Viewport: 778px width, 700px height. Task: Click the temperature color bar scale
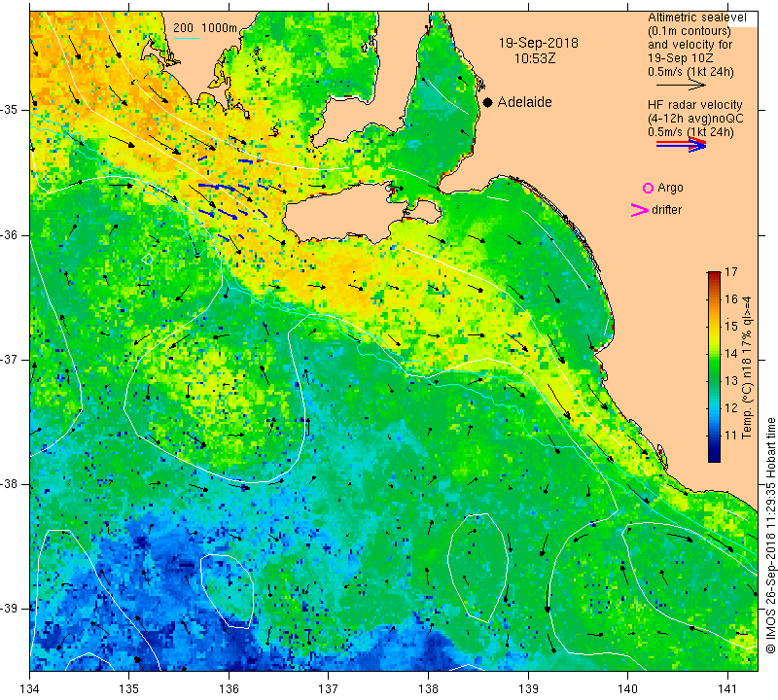(714, 367)
